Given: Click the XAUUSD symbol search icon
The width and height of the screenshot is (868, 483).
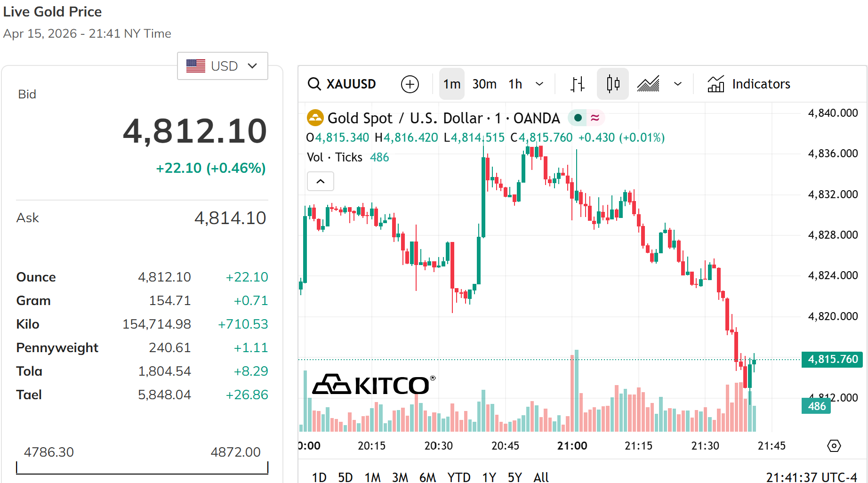Looking at the screenshot, I should pos(314,84).
